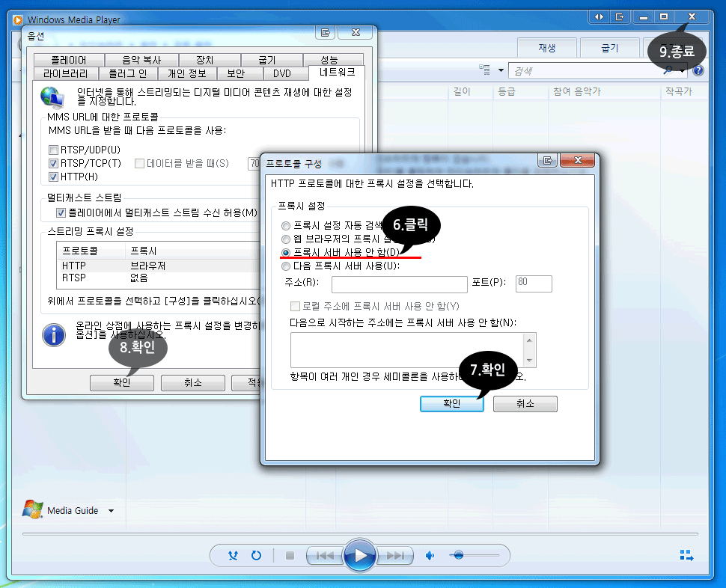This screenshot has height=588, width=726.
Task: Click the 옵션 dialog help icon button
Action: 326,32
